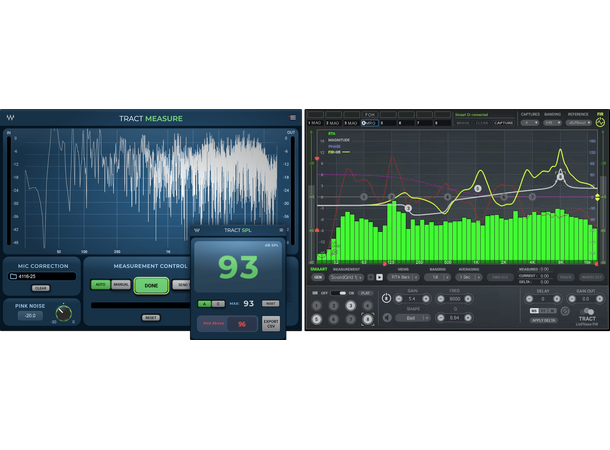
Task: Click the phase invert circle icon
Action: click(565, 311)
